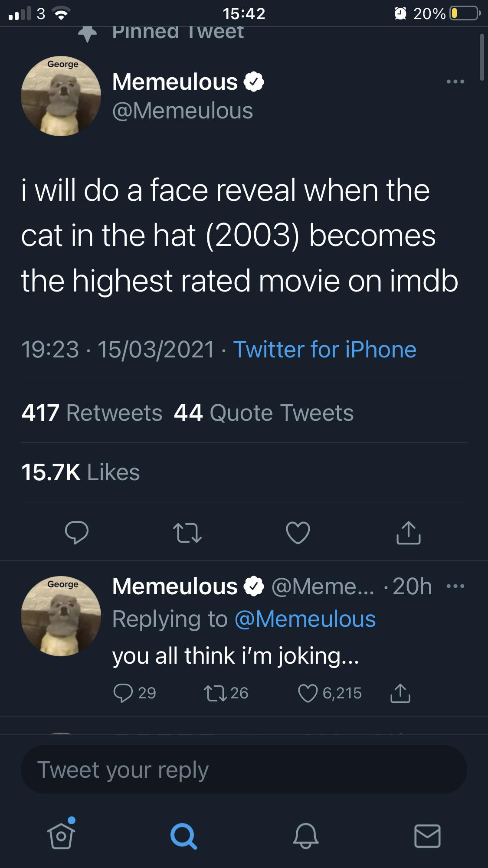This screenshot has width=488, height=868.
Task: Open the Twitter for iPhone source link
Action: pos(324,350)
